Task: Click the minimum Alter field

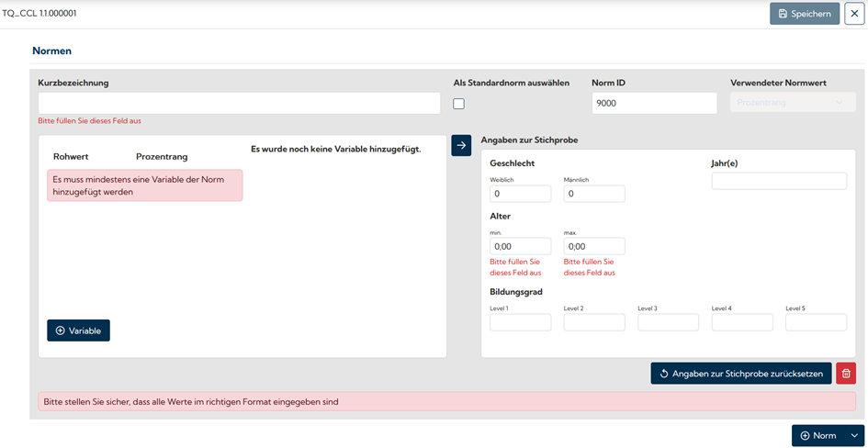Action: (x=520, y=246)
